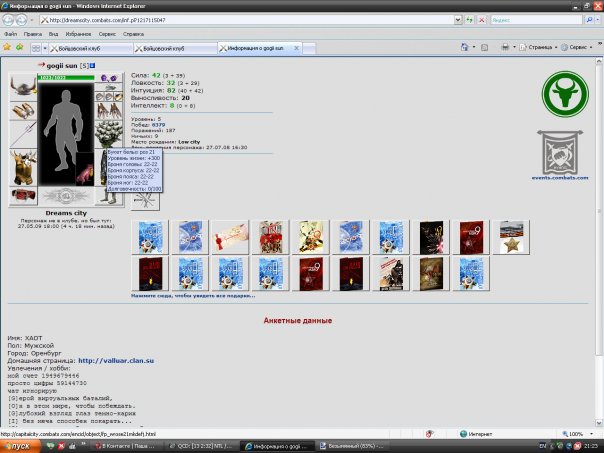This screenshot has height=453, width=604.
Task: Click the Print toolbar icon
Action: tap(505, 47)
